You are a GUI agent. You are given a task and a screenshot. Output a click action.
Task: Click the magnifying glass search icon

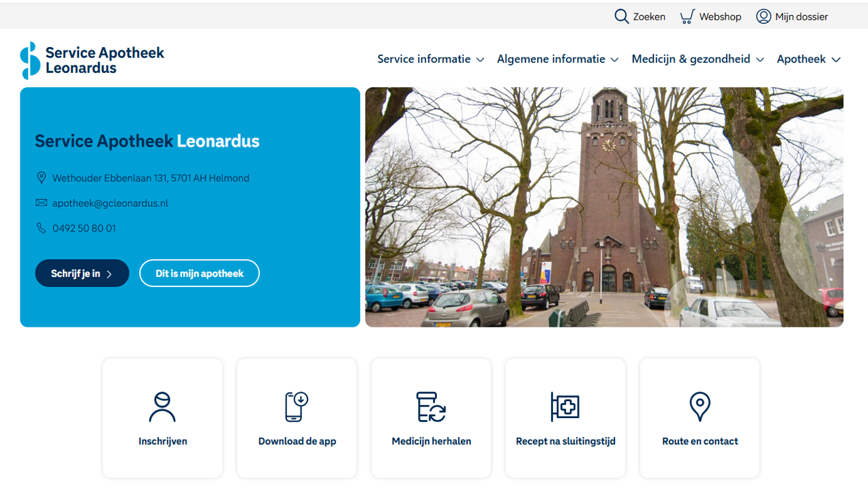pos(621,16)
